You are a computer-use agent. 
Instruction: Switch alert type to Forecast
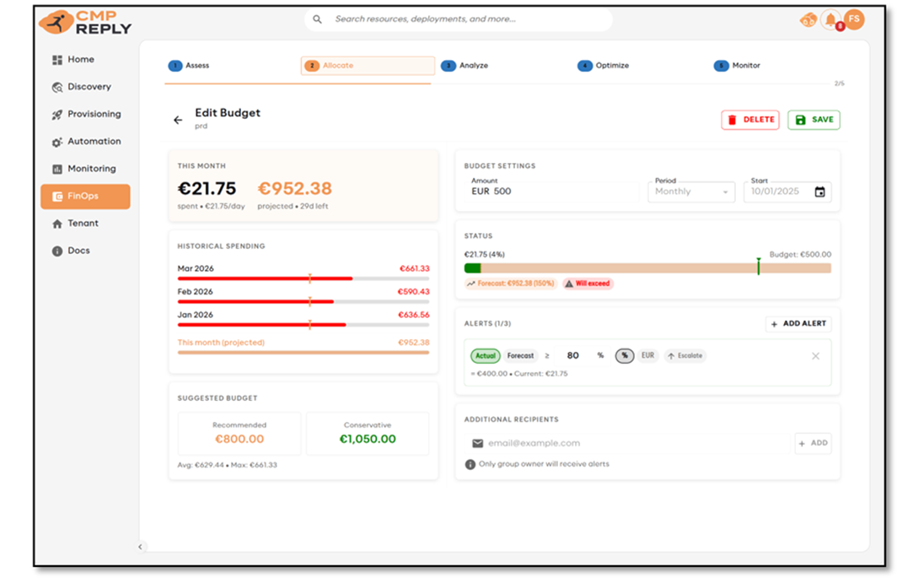point(520,356)
